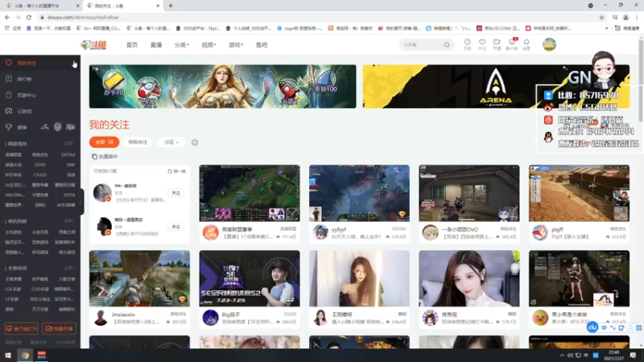The height and width of the screenshot is (362, 644).
Task: Select the 特别关注 filter tab
Action: tap(138, 142)
